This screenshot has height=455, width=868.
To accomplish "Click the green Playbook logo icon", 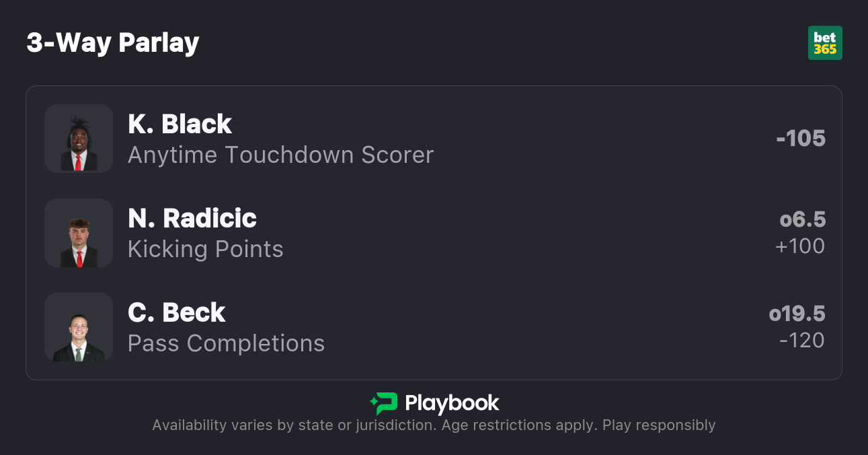I will (383, 403).
